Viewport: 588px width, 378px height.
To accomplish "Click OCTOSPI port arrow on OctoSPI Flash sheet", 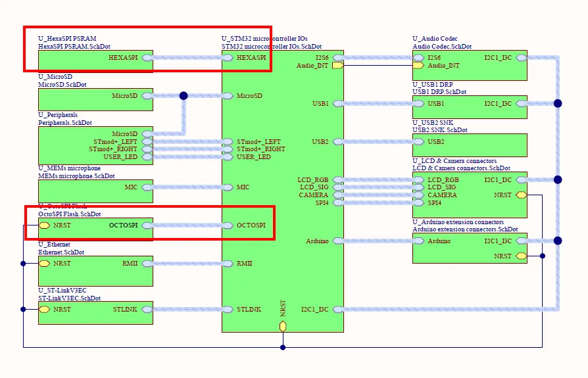I will coord(147,225).
